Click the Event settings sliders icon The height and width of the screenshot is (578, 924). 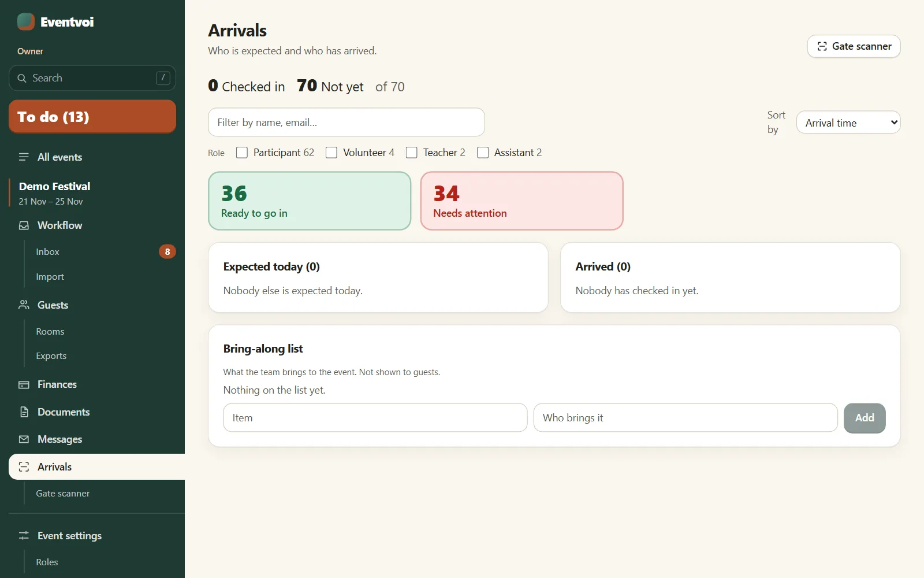click(24, 536)
